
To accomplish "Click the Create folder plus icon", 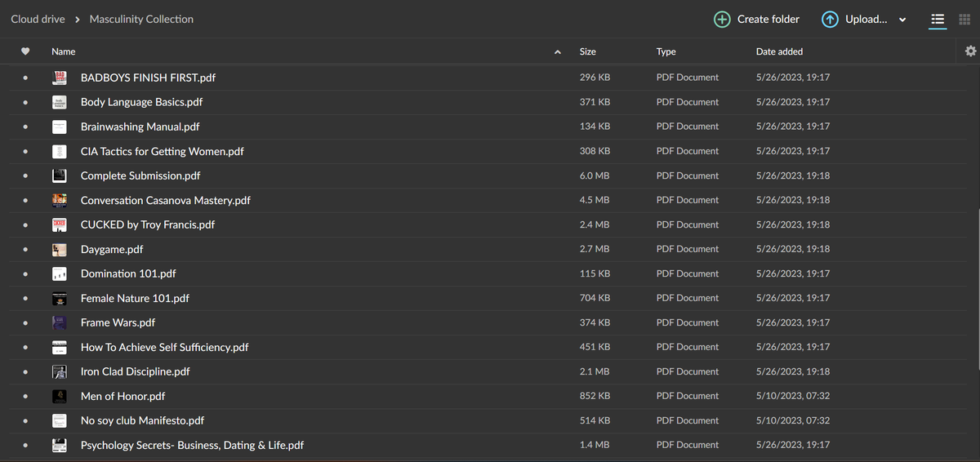I will 722,20.
